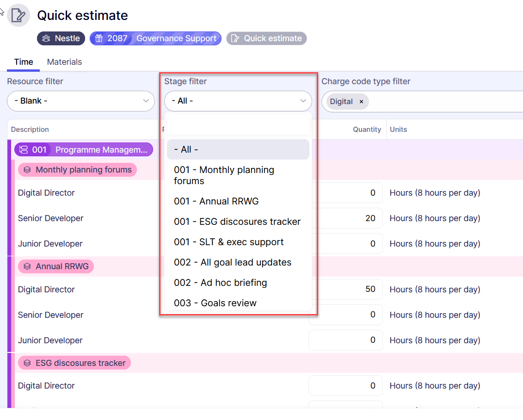523x420 pixels.
Task: Click the ESG discosures tracker stage tag
Action: click(74, 363)
